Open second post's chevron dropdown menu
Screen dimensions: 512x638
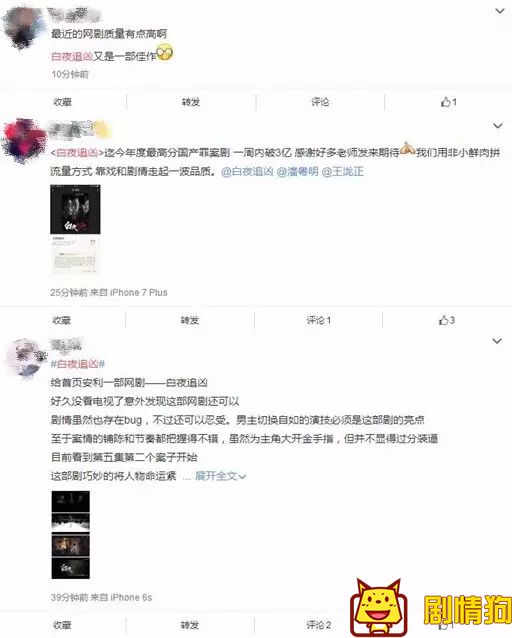click(498, 126)
